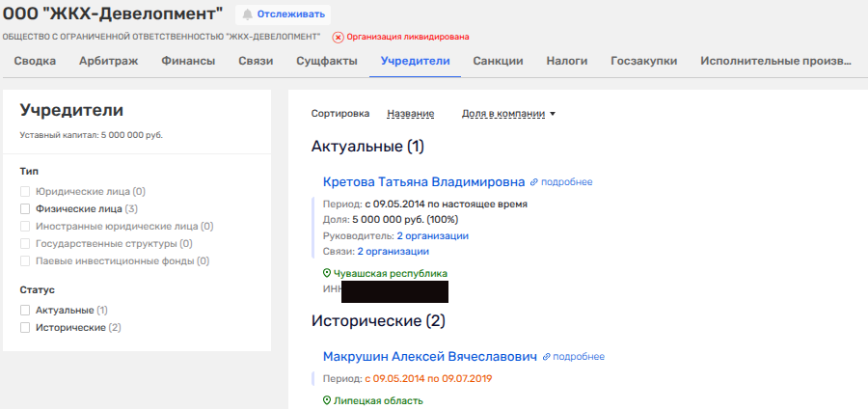This screenshot has width=868, height=409.
Task: Go to the Госзакупки tab
Action: 643,61
